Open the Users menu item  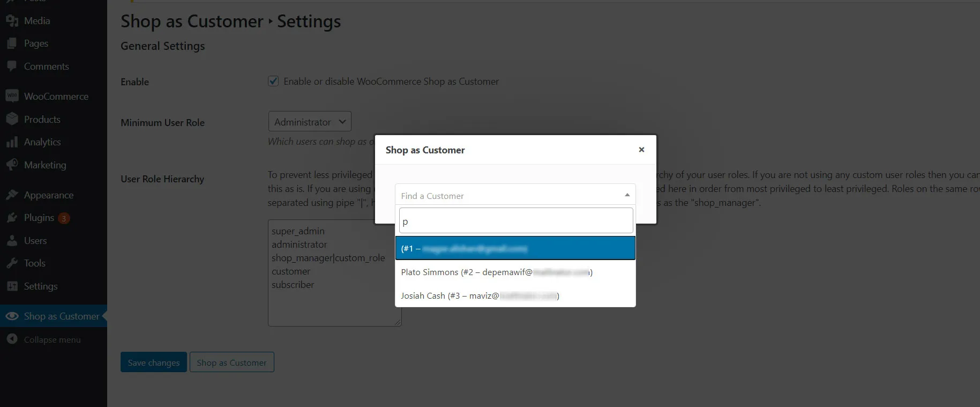(x=54, y=240)
